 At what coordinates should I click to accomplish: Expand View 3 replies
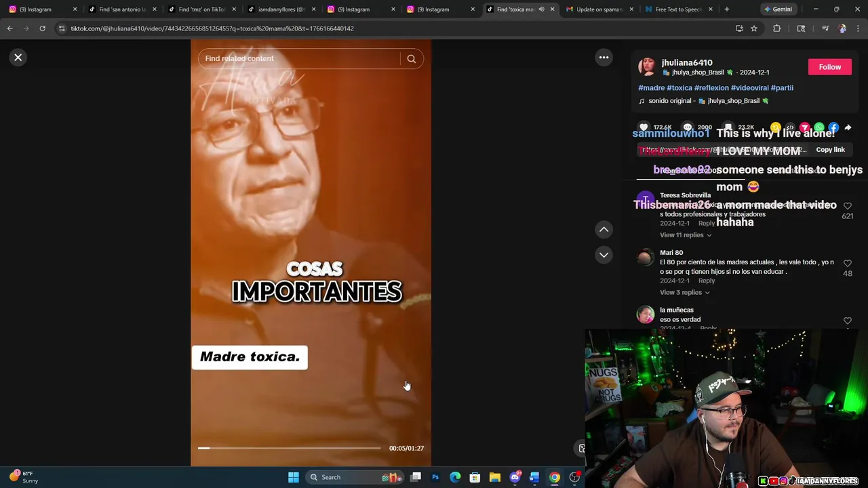tap(685, 293)
